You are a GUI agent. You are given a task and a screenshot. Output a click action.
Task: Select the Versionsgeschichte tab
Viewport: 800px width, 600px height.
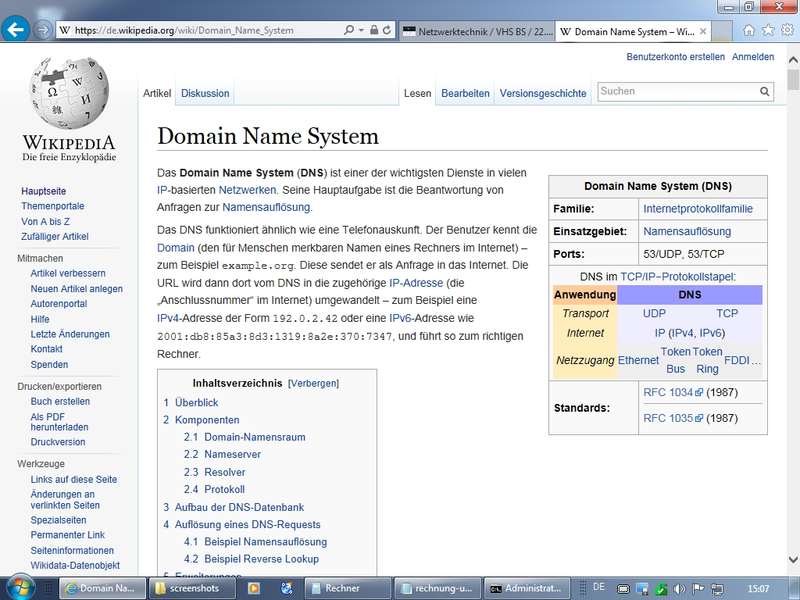543,93
